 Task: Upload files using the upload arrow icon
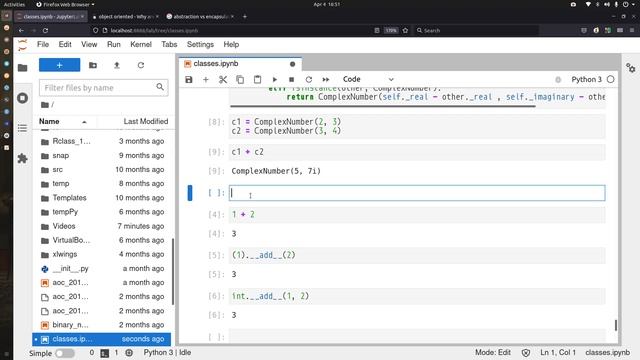tap(117, 65)
